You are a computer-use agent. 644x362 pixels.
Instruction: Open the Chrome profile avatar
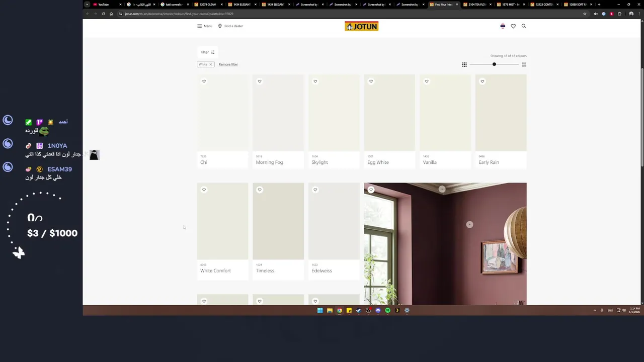pos(631,14)
